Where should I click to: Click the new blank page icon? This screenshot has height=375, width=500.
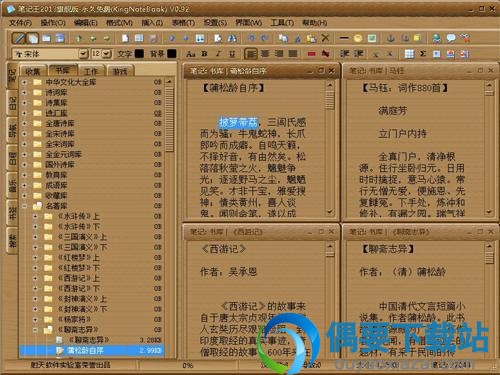[125, 38]
